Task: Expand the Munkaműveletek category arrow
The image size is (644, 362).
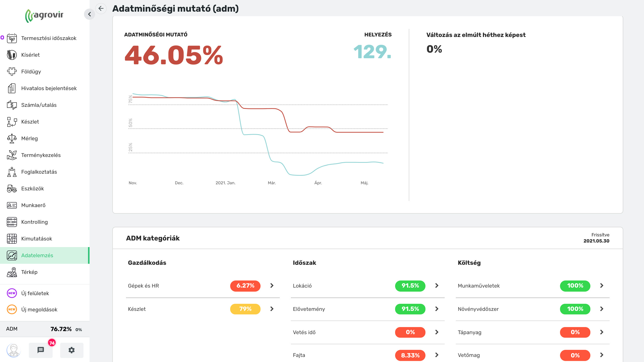Action: click(602, 286)
